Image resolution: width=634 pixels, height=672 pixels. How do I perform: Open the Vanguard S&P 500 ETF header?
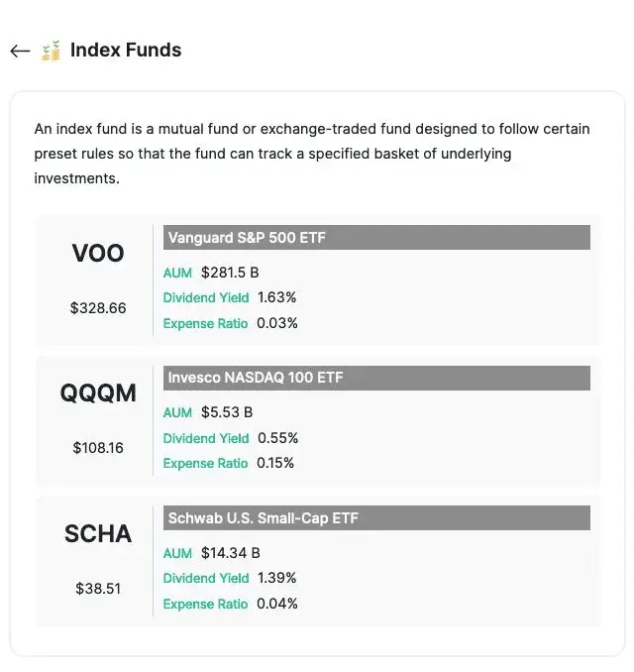pyautogui.click(x=376, y=238)
